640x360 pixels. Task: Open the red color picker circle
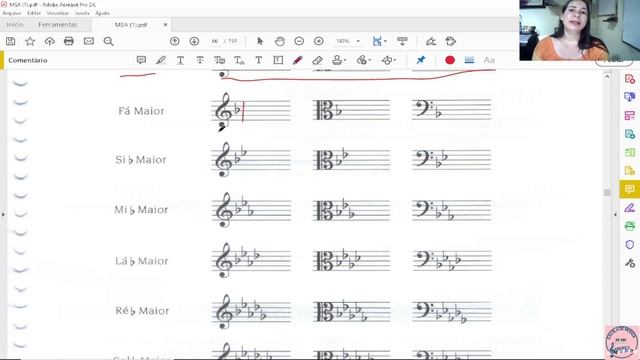pyautogui.click(x=450, y=60)
